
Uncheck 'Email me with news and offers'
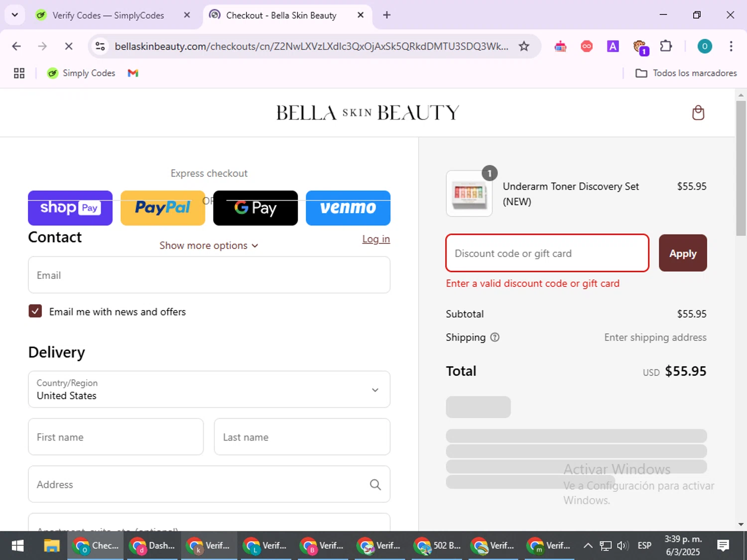coord(35,311)
